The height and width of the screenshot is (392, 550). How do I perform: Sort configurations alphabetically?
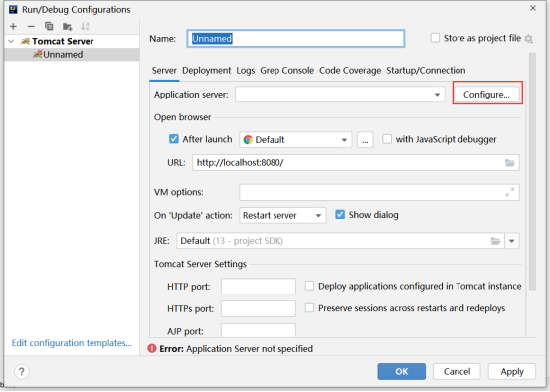tap(85, 26)
